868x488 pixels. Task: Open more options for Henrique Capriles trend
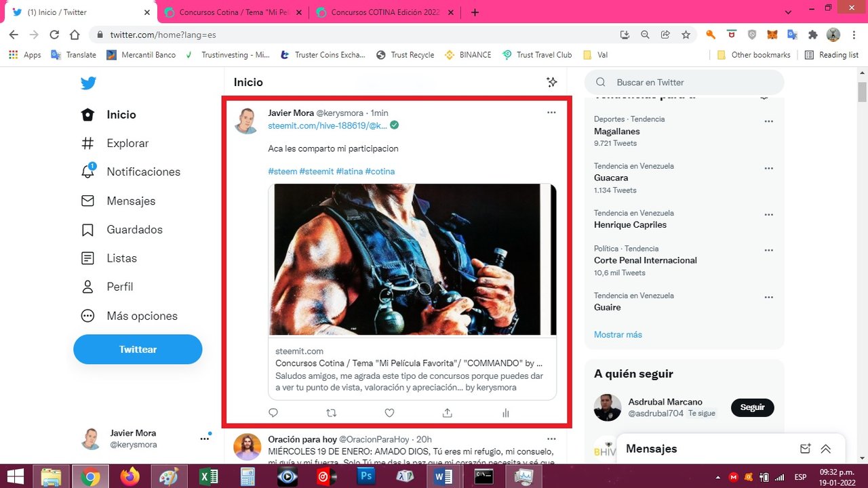[x=768, y=215]
